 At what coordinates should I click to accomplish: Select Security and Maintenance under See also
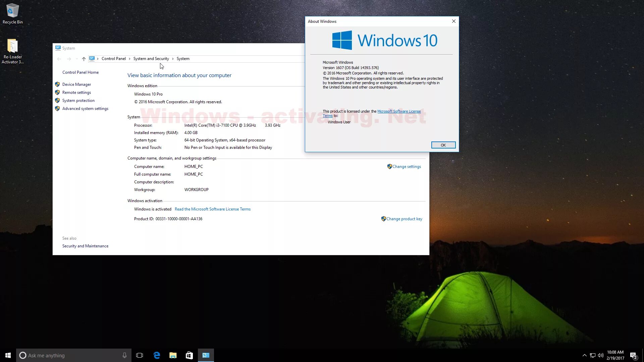(86, 246)
